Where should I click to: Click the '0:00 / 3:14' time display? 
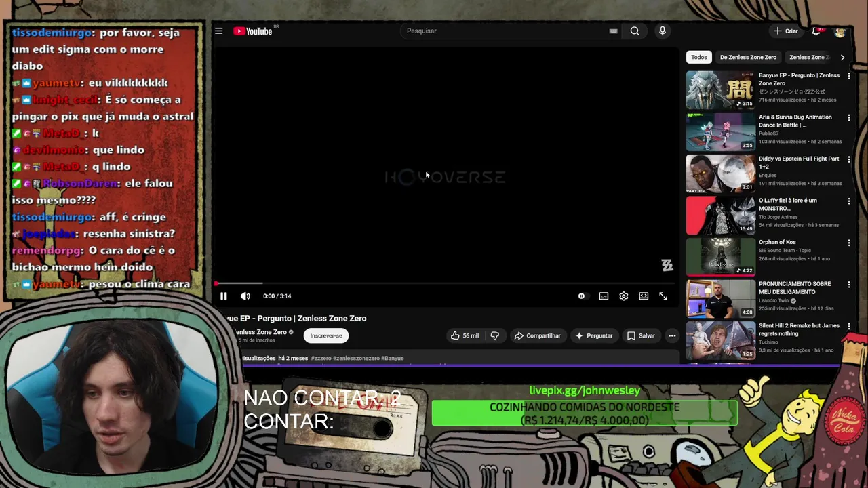[277, 296]
